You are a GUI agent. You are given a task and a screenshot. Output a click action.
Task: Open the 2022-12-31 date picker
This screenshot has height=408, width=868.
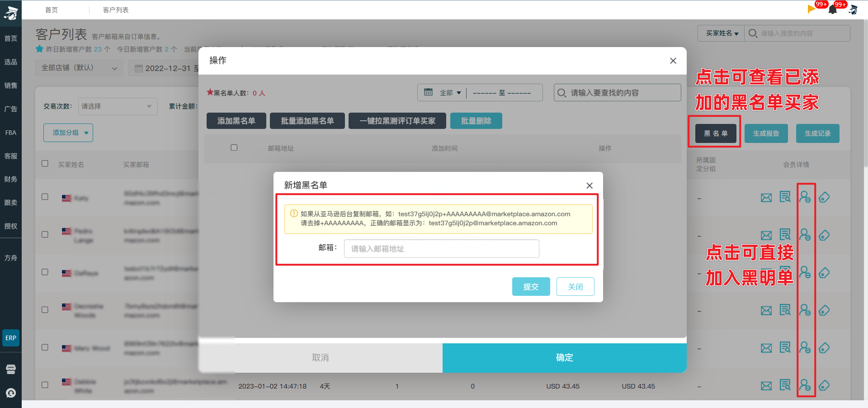coord(167,68)
